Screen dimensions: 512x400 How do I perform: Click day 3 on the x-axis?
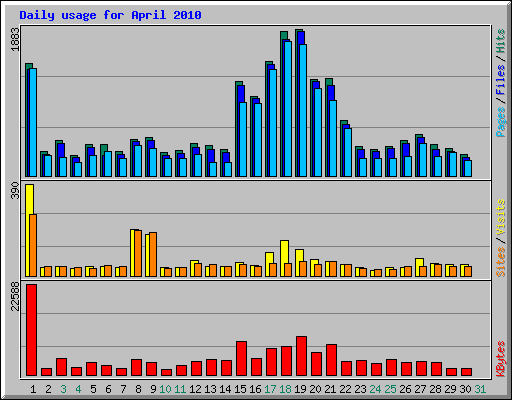pos(63,389)
